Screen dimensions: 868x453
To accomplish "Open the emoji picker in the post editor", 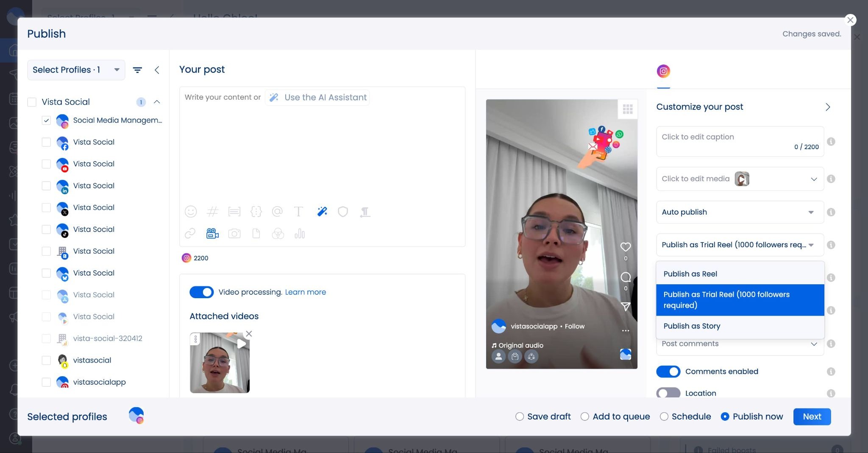I will [191, 211].
